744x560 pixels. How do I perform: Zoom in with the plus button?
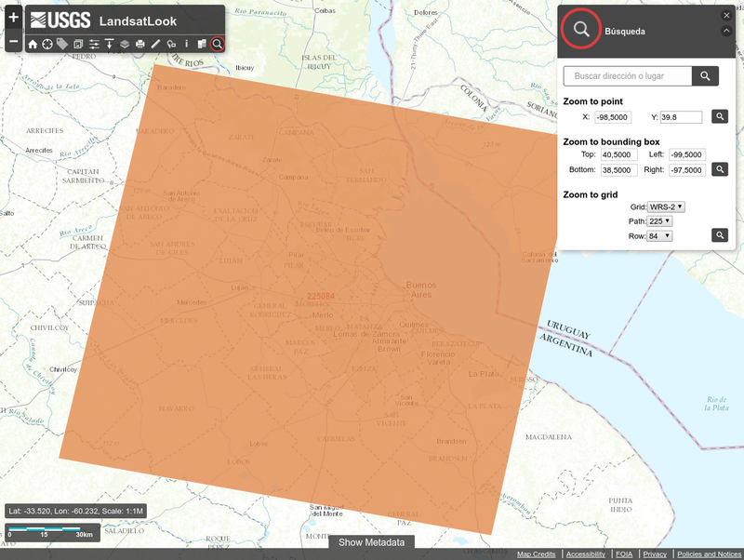tap(13, 18)
